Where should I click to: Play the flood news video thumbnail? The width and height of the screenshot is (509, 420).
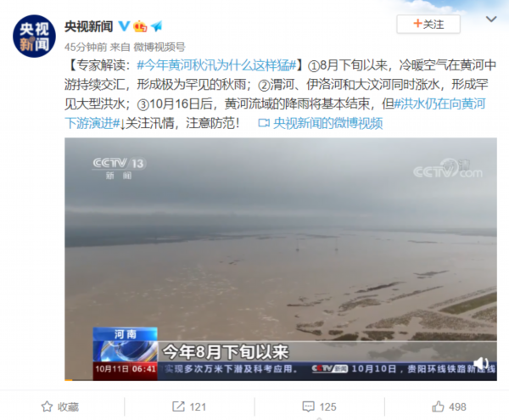(x=281, y=259)
